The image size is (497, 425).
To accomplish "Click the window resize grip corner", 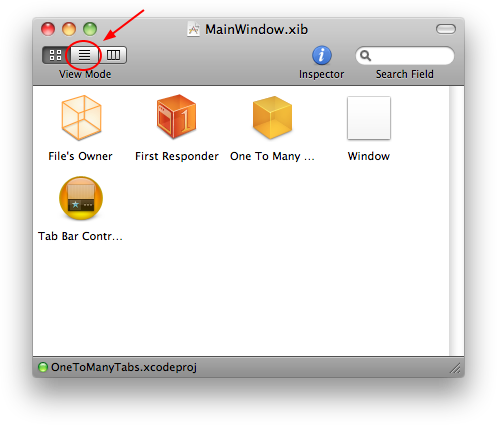I will pyautogui.click(x=455, y=368).
